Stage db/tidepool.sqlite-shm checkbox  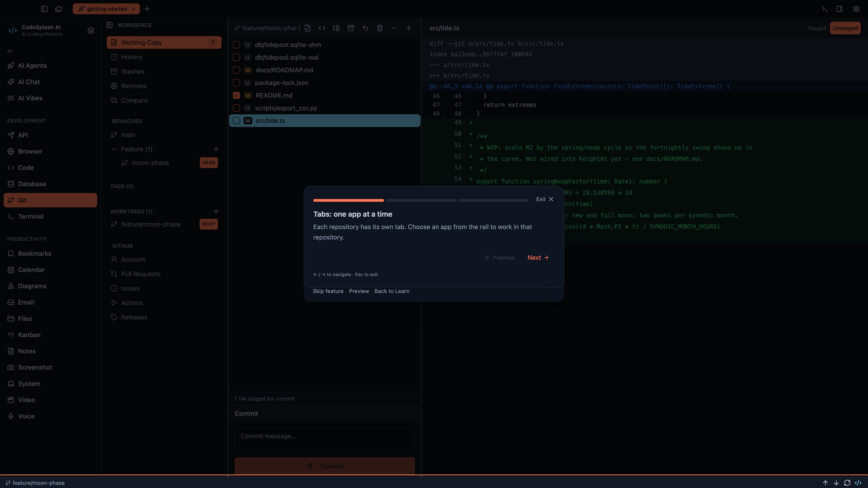[x=236, y=45]
